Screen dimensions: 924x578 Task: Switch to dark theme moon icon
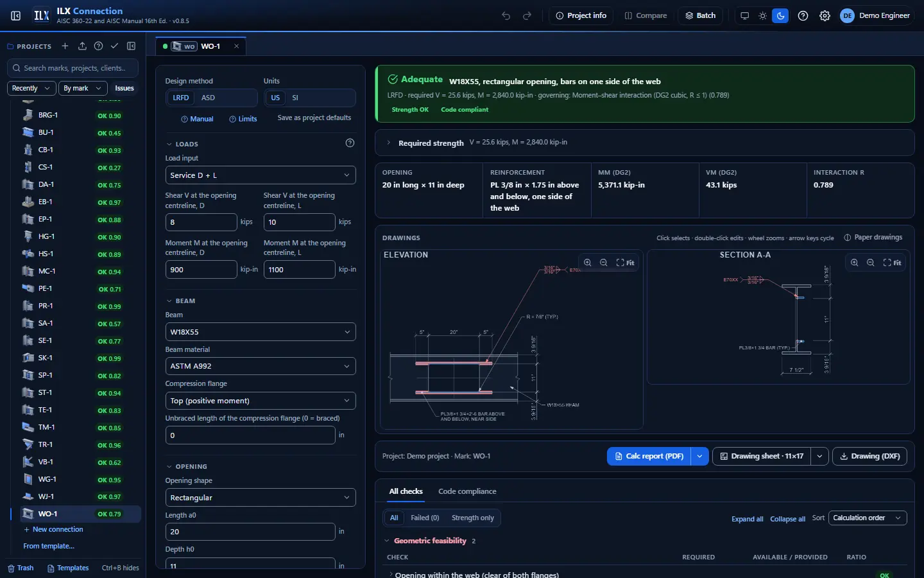pos(780,15)
